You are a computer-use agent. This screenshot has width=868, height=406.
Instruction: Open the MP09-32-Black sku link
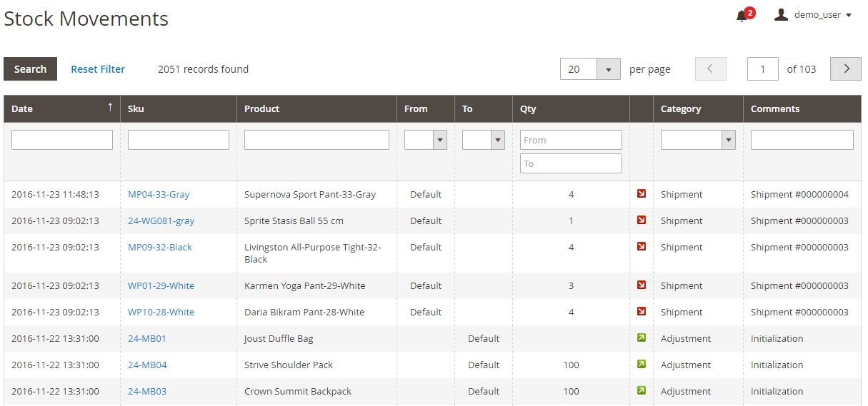(160, 247)
